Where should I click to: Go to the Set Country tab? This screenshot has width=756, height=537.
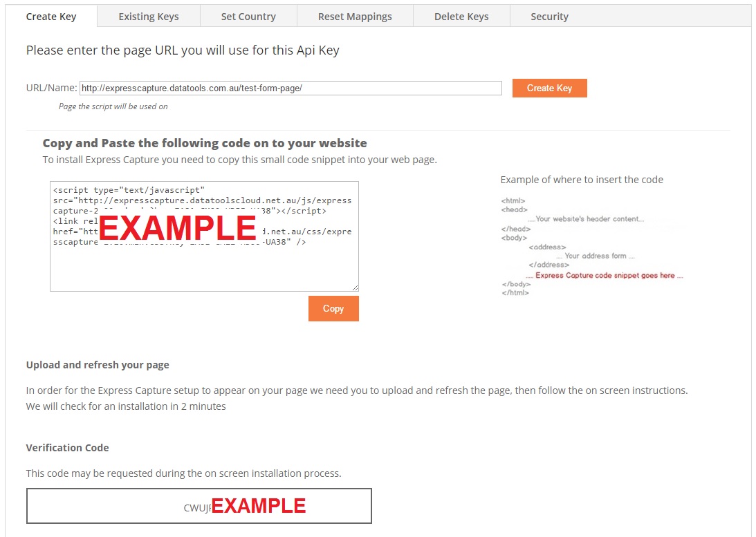tap(248, 17)
